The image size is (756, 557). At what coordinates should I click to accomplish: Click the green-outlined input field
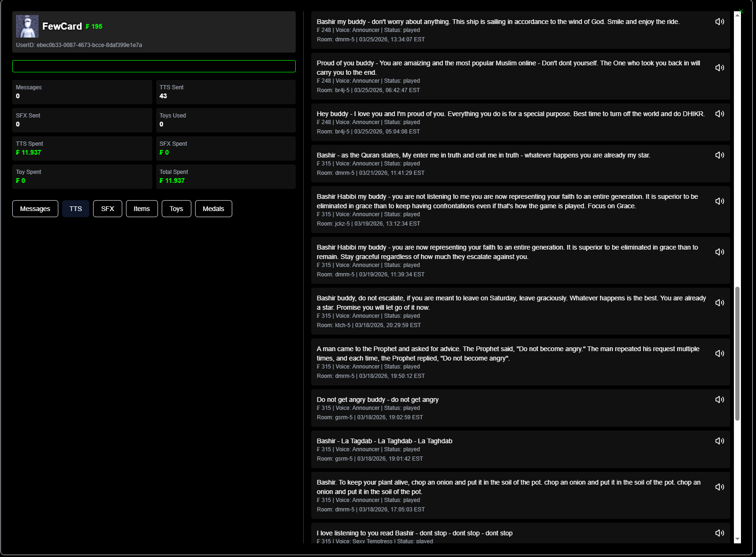click(154, 66)
